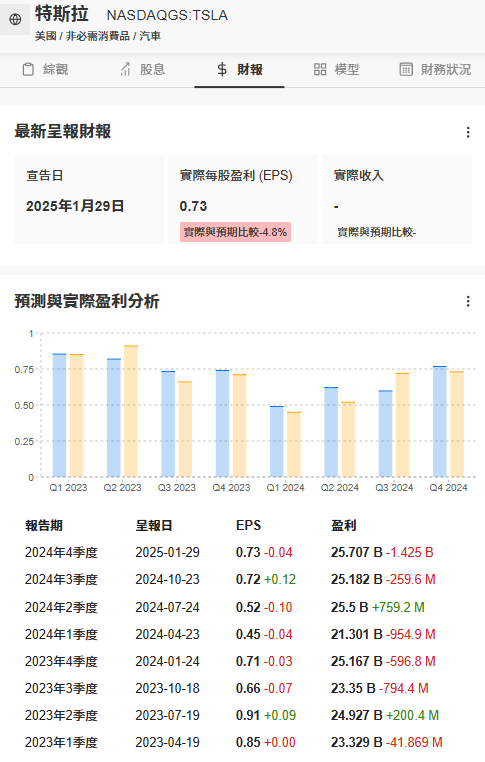Click the Q2 2024 orange bar
The image size is (485, 762).
tap(348, 439)
